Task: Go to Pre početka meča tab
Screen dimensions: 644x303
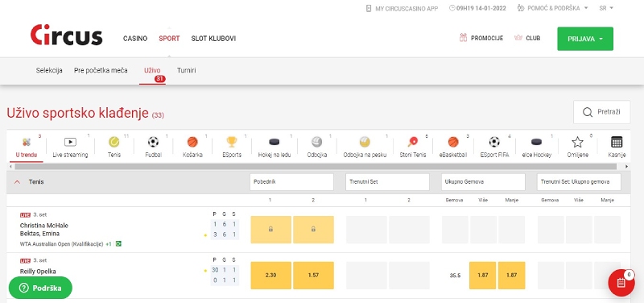Action: tap(101, 70)
